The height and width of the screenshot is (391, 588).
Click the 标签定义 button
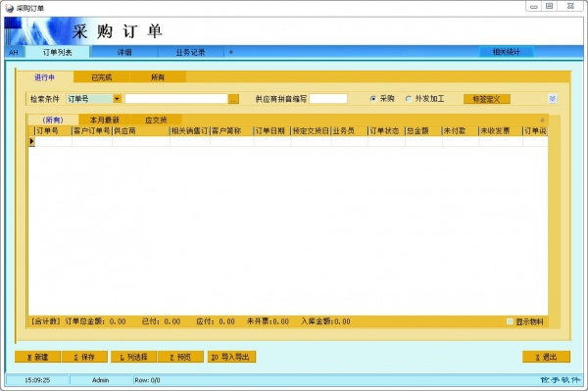pyautogui.click(x=487, y=99)
